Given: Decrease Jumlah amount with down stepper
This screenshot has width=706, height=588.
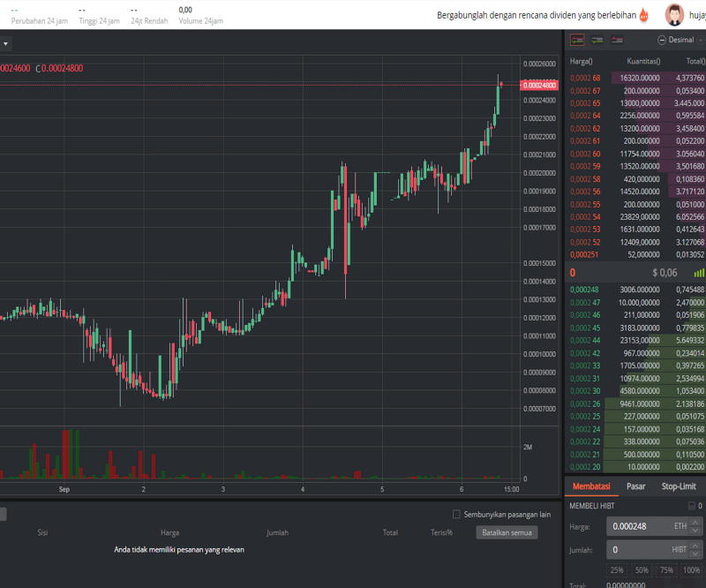Looking at the screenshot, I should (695, 554).
